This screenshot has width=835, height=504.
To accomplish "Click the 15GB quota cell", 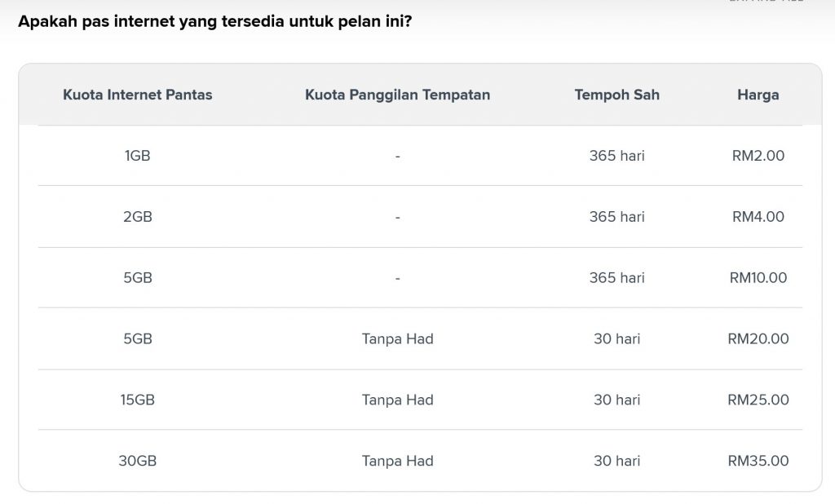I will pos(137,400).
